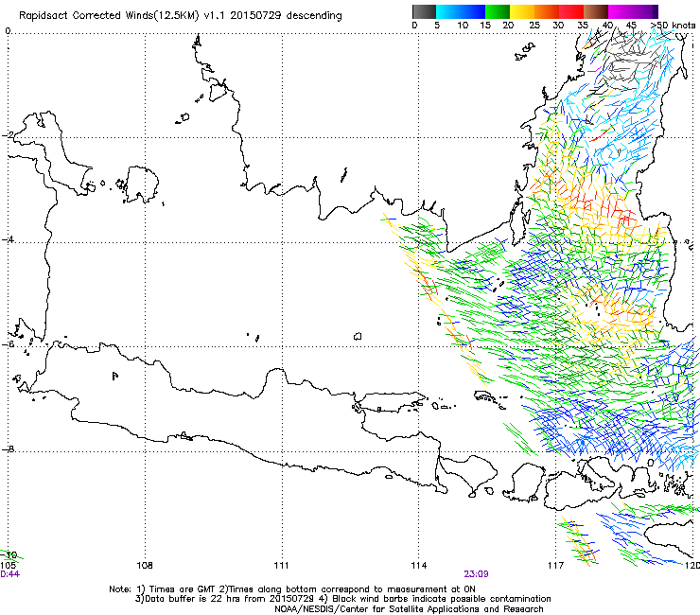Click the '>50 knots' legend label
The image size is (700, 615).
pyautogui.click(x=673, y=26)
